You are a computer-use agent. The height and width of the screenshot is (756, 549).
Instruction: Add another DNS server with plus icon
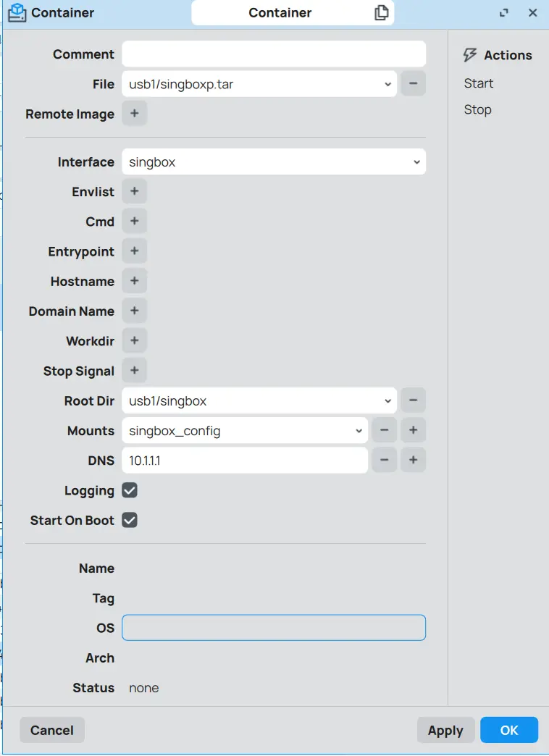point(413,460)
